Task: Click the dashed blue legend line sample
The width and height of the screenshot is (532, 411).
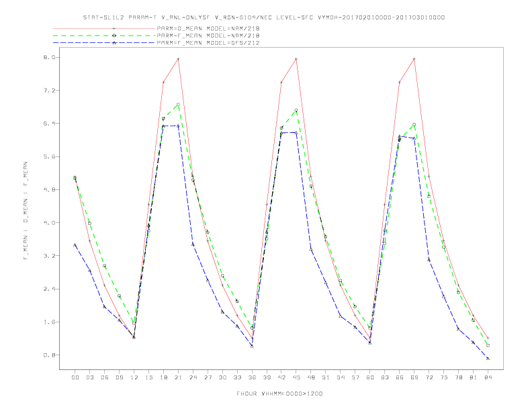Action: click(x=104, y=43)
